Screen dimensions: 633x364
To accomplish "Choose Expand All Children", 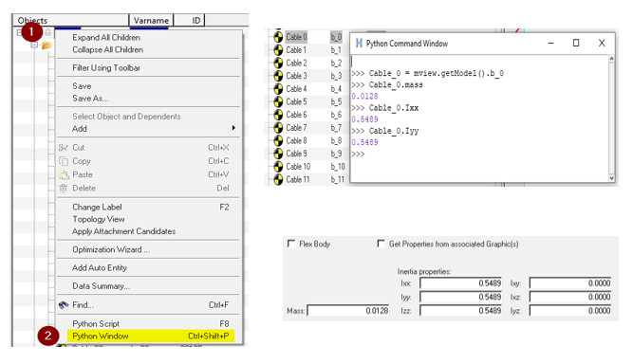I will (x=106, y=38).
